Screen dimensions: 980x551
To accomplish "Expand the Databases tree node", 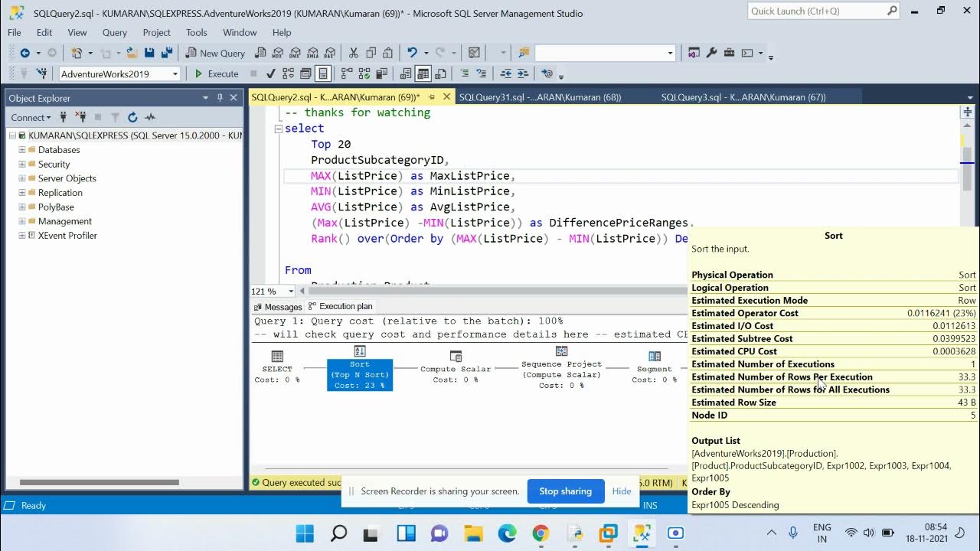I will click(x=22, y=150).
